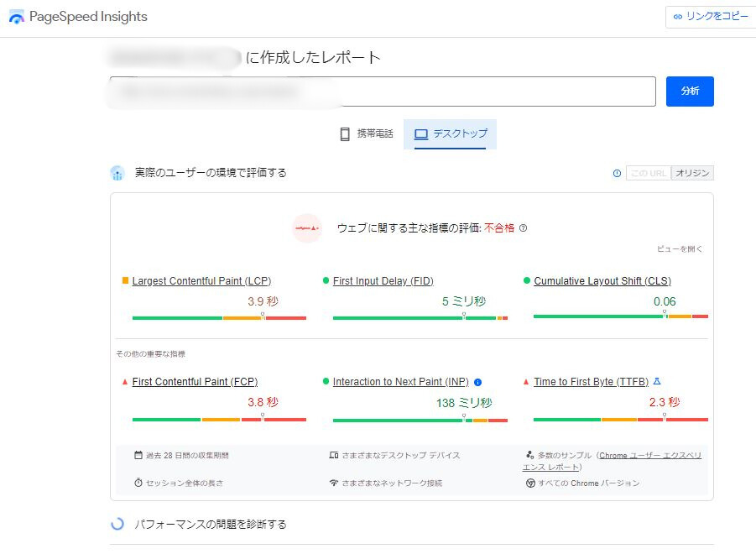
Task: Click the loading spinner beside パフォーマンスの問題を診断する
Action: point(117,524)
